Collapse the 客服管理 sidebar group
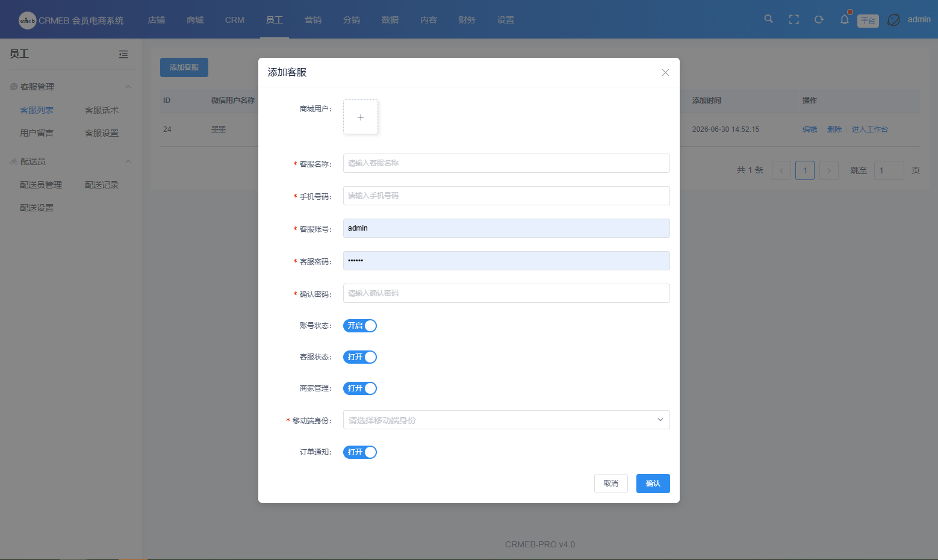This screenshot has height=560, width=938. tap(128, 87)
